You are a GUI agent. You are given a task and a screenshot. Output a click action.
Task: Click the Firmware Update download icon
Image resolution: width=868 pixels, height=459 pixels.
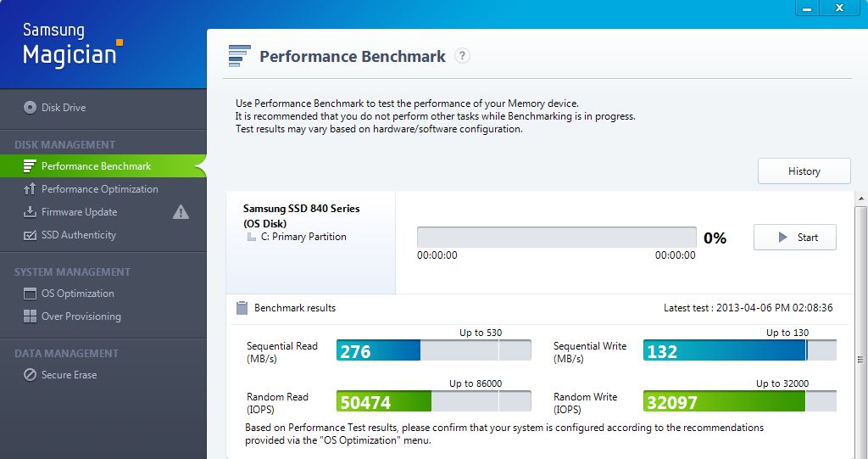(31, 212)
